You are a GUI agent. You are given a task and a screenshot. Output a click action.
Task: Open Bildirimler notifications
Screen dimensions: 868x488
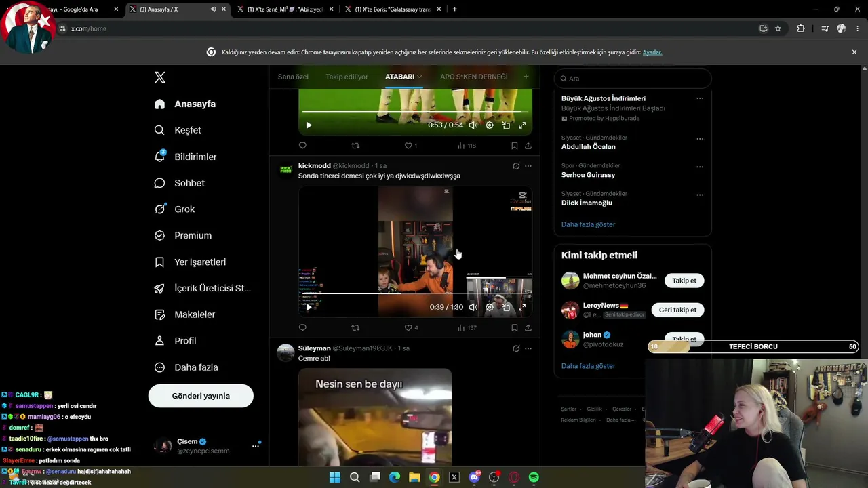185,157
